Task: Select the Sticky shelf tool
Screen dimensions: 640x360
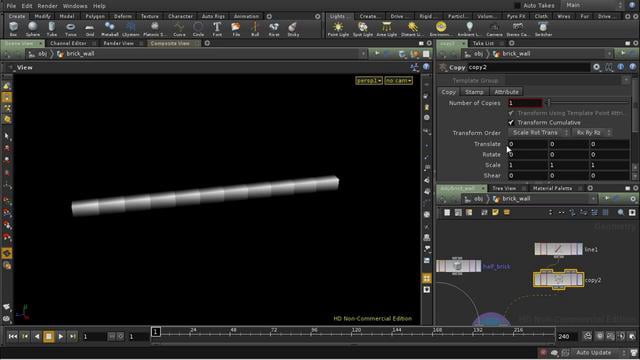Action: tap(293, 29)
